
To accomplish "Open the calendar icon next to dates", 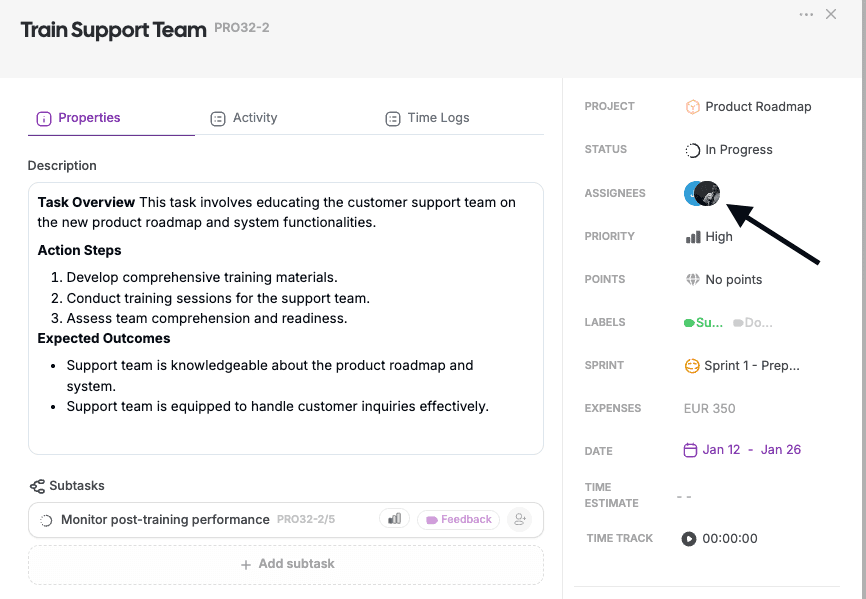I will [x=688, y=451].
